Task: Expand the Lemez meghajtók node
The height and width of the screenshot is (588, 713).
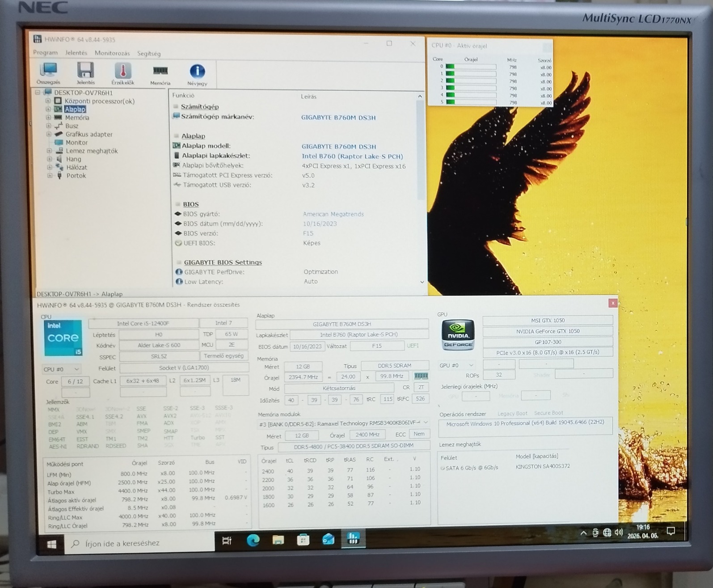Action: (49, 151)
